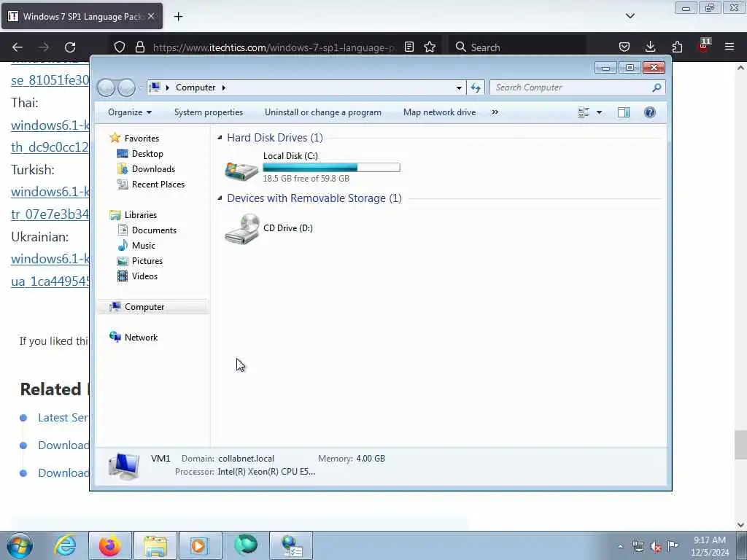The height and width of the screenshot is (560, 747).
Task: Click Firefox tracking protection shield icon
Action: click(x=120, y=47)
